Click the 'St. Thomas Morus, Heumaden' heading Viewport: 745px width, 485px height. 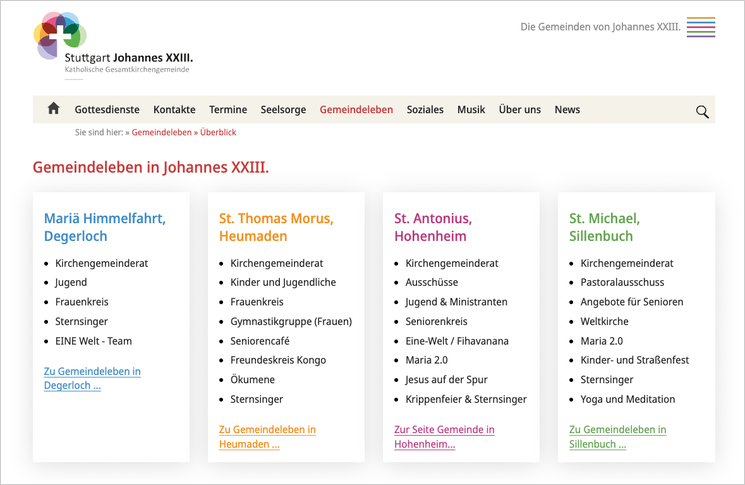point(276,227)
